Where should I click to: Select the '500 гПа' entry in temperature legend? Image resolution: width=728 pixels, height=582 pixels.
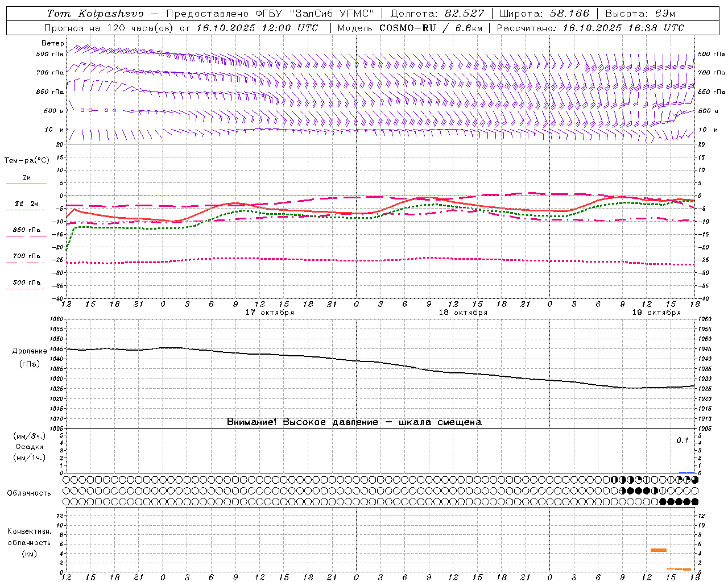point(27,282)
